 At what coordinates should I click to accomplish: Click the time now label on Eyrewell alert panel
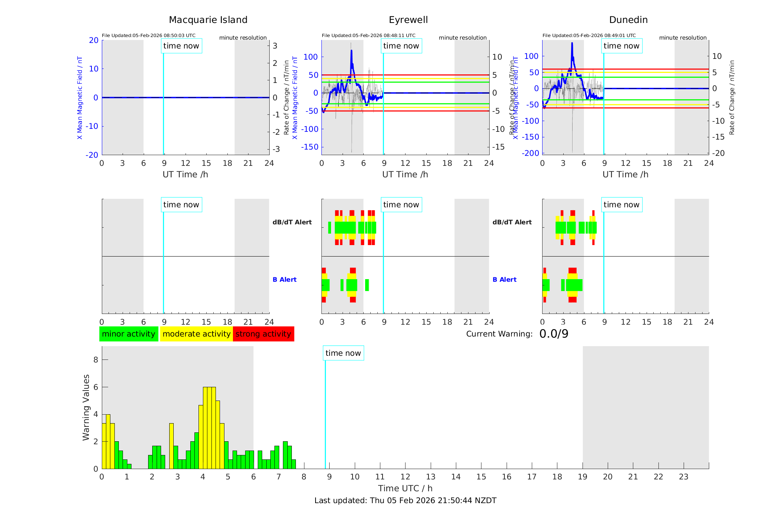401,205
